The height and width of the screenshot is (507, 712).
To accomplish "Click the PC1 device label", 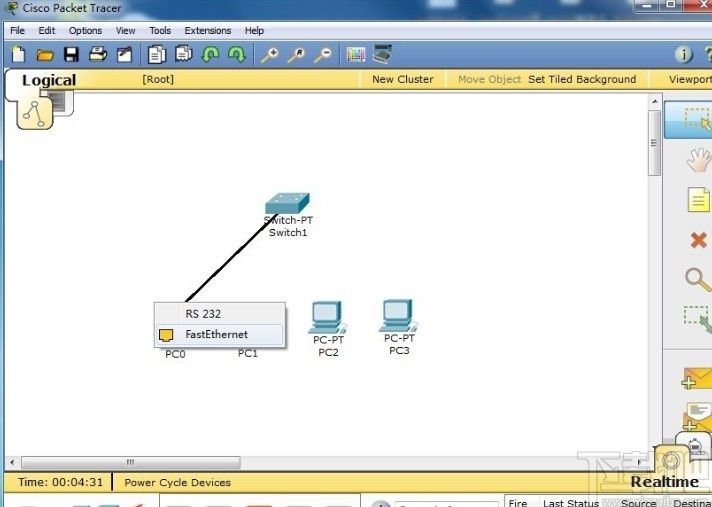I will pos(247,353).
